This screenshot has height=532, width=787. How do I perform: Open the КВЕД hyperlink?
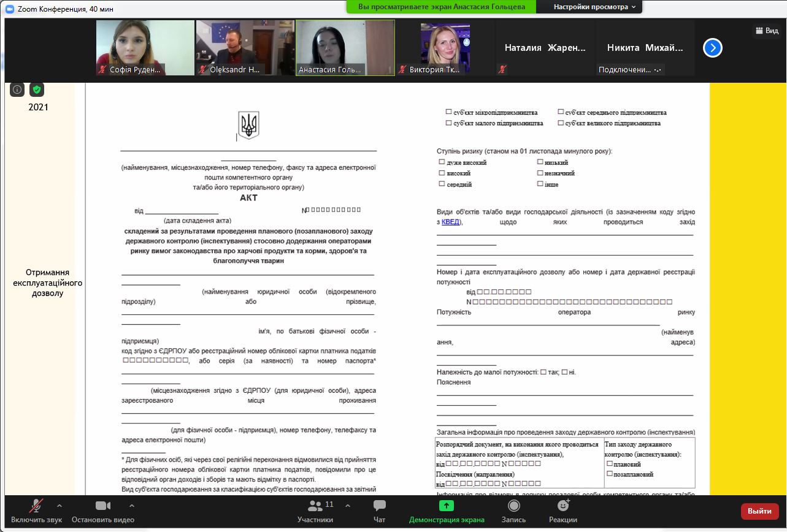[x=450, y=222]
